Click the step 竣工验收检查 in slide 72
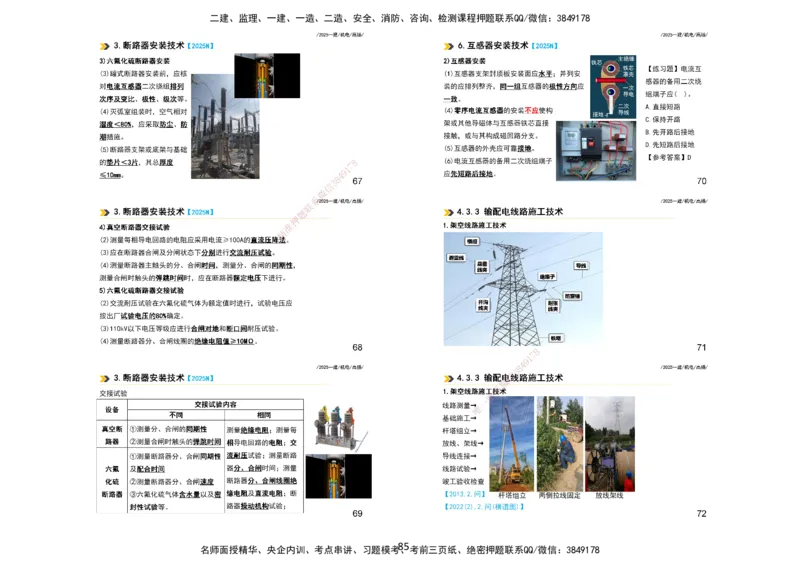The width and height of the screenshot is (800, 566). (463, 481)
